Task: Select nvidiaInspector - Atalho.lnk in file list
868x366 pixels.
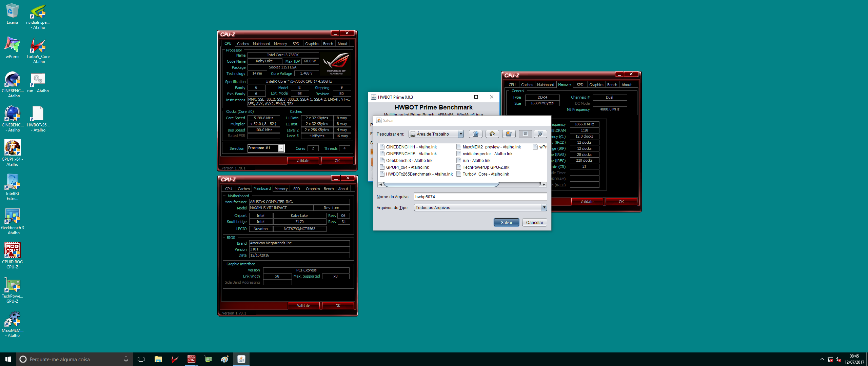Action: tap(484, 154)
